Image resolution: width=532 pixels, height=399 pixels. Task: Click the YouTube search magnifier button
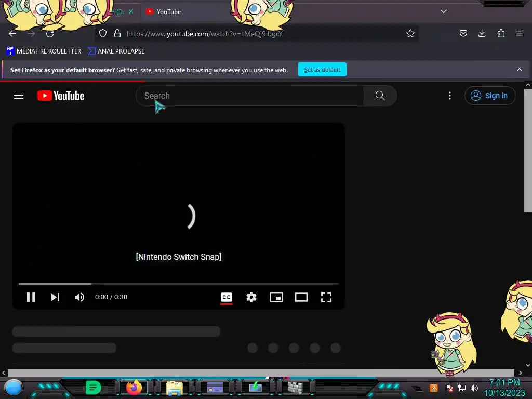tap(380, 96)
